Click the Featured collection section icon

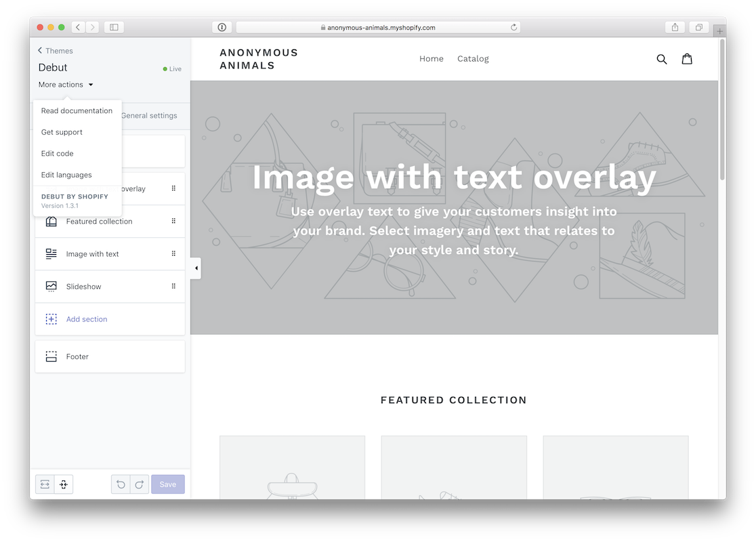tap(51, 222)
